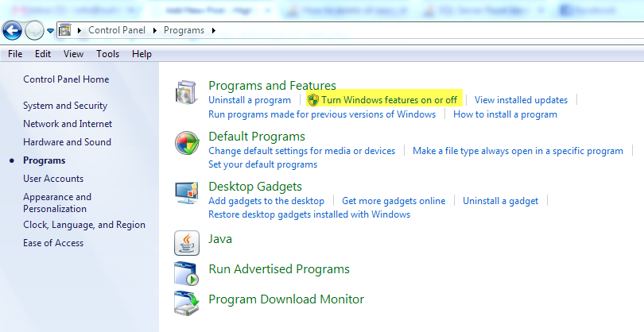The width and height of the screenshot is (644, 332).
Task: Click Uninstall a program link
Action: [250, 100]
